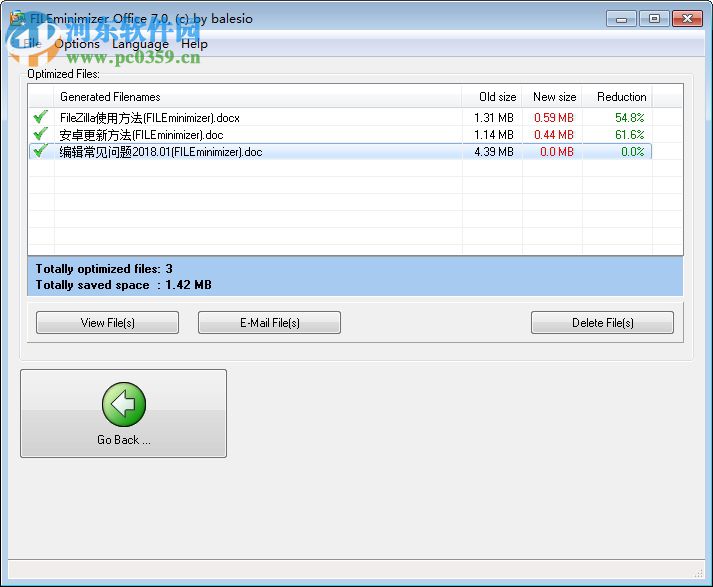Sort by Old size column header

pyautogui.click(x=492, y=96)
